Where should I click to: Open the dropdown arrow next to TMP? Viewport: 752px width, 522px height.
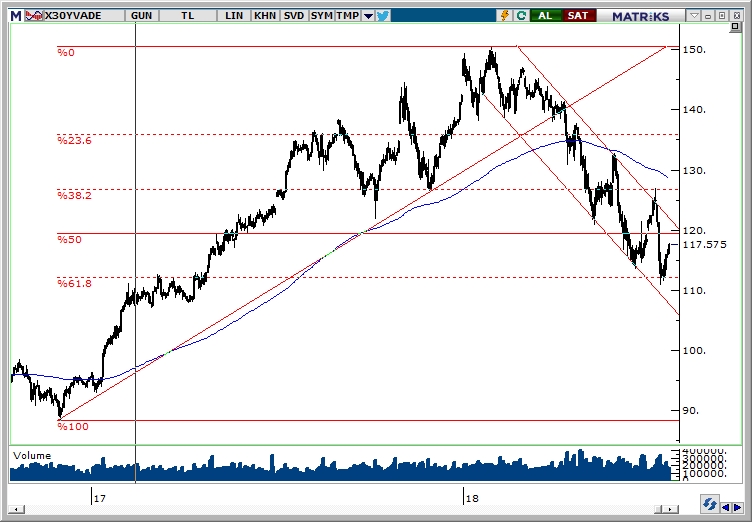pos(368,16)
